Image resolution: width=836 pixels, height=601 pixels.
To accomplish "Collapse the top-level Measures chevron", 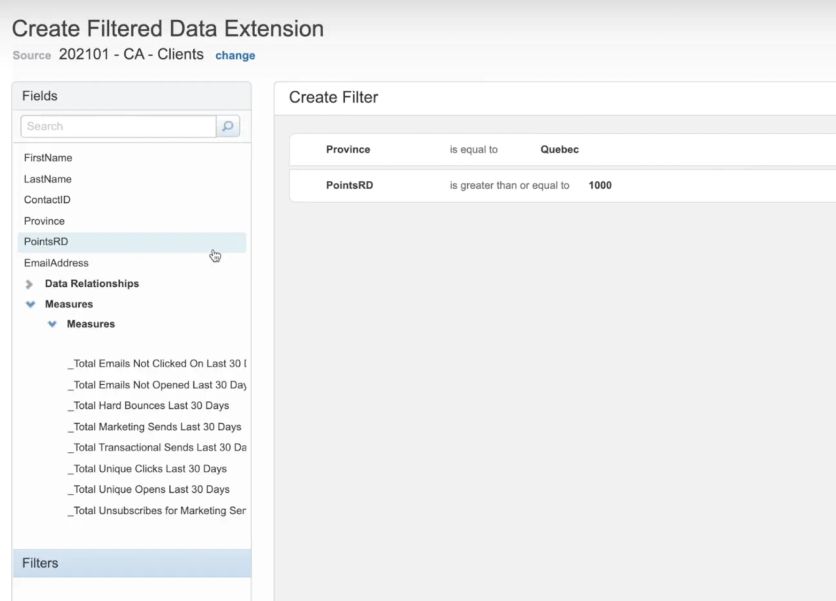I will (x=30, y=304).
